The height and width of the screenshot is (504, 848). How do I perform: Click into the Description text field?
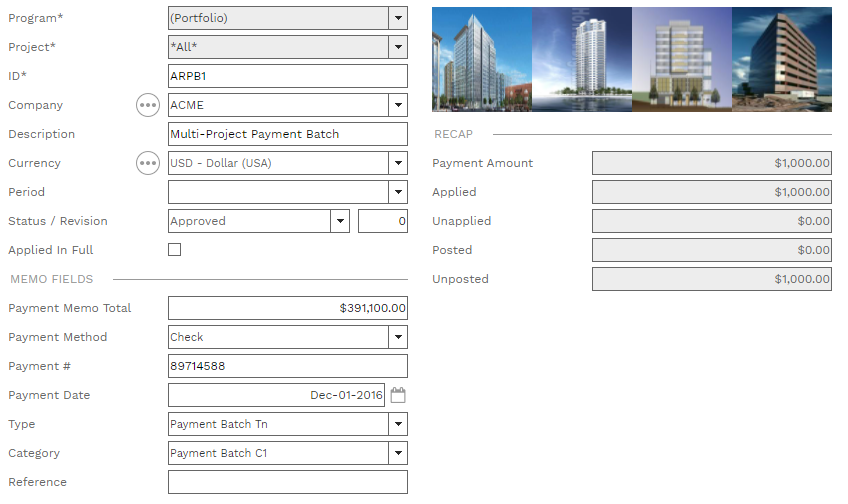288,134
